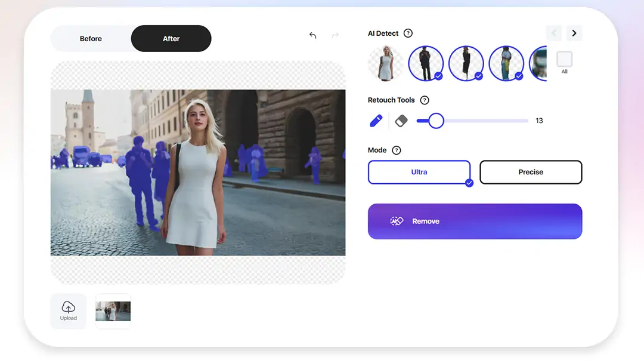Switch to the After view

[x=171, y=39]
